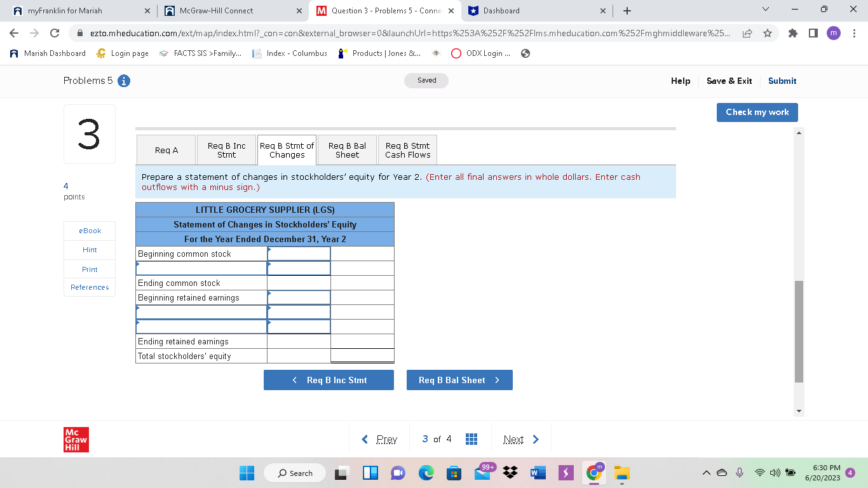868x488 pixels.
Task: View site information lock icon
Action: [x=80, y=33]
